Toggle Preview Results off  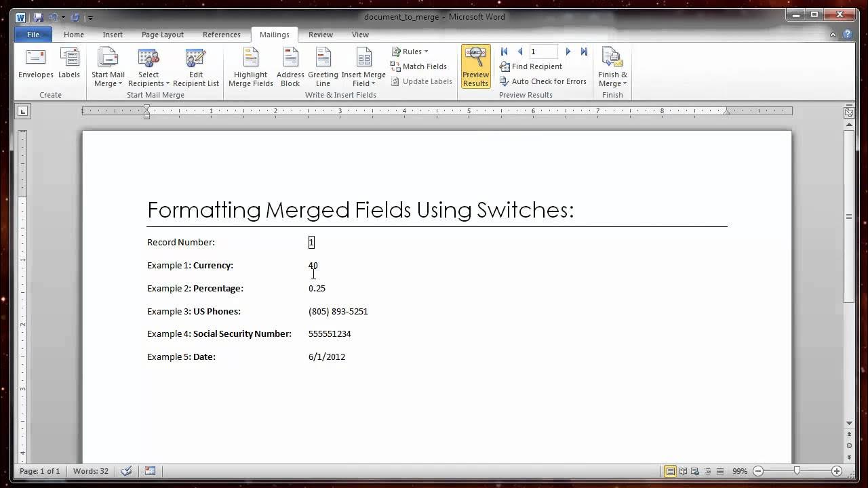pyautogui.click(x=475, y=66)
